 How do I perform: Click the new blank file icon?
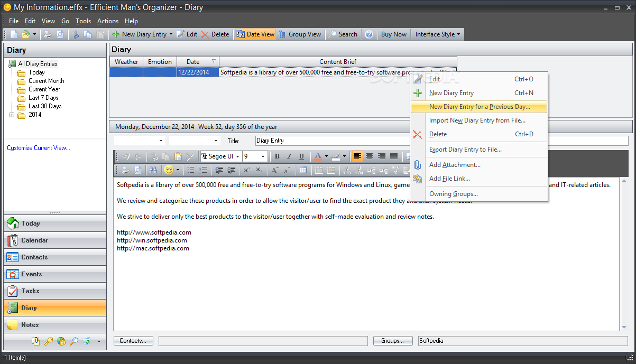(x=14, y=34)
